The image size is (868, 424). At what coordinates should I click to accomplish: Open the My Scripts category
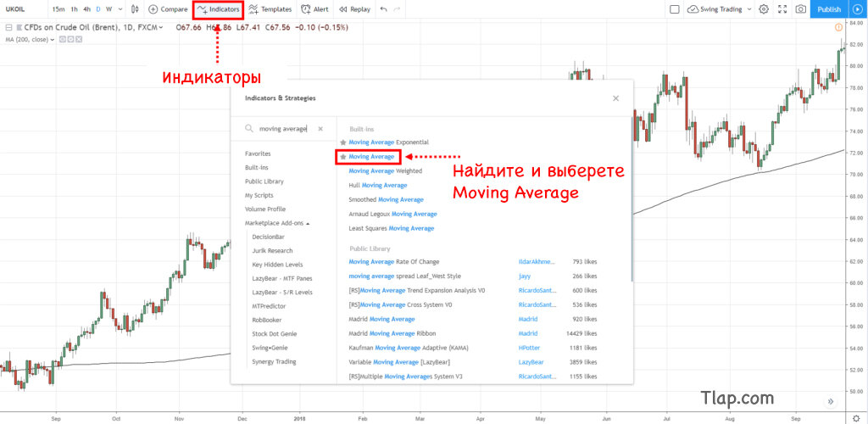click(259, 195)
